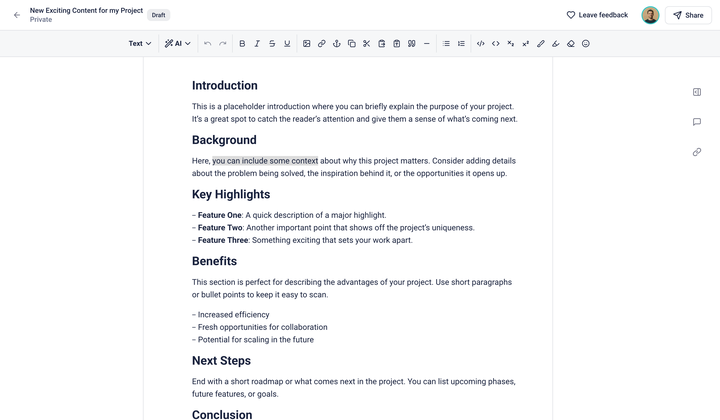Toggle italic formatting
720x420 pixels.
click(257, 44)
